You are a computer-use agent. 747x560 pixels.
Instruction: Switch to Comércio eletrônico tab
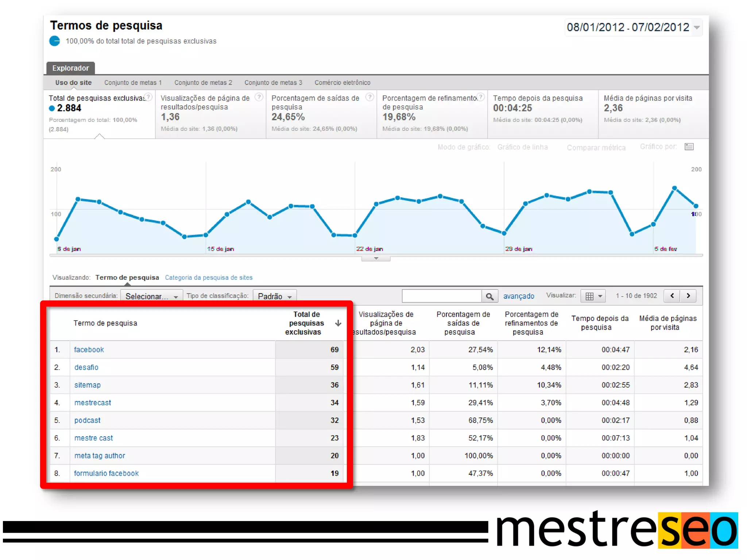pyautogui.click(x=342, y=83)
